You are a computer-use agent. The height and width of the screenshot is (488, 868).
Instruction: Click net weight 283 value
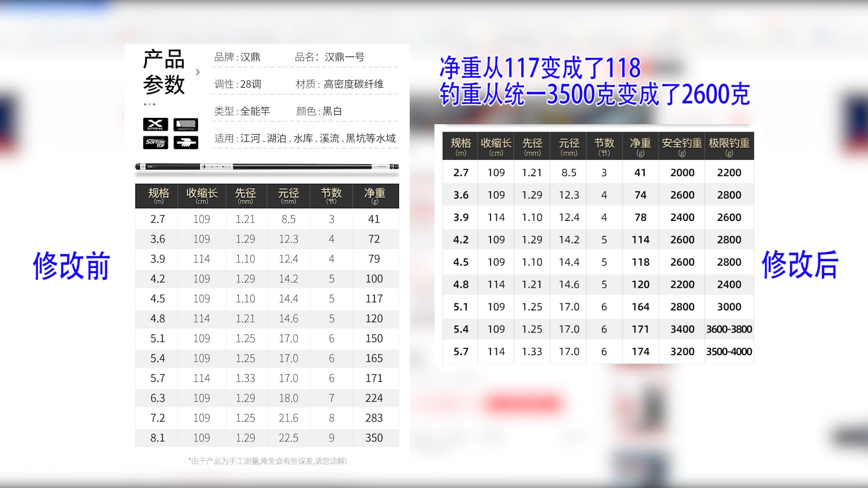pyautogui.click(x=374, y=418)
